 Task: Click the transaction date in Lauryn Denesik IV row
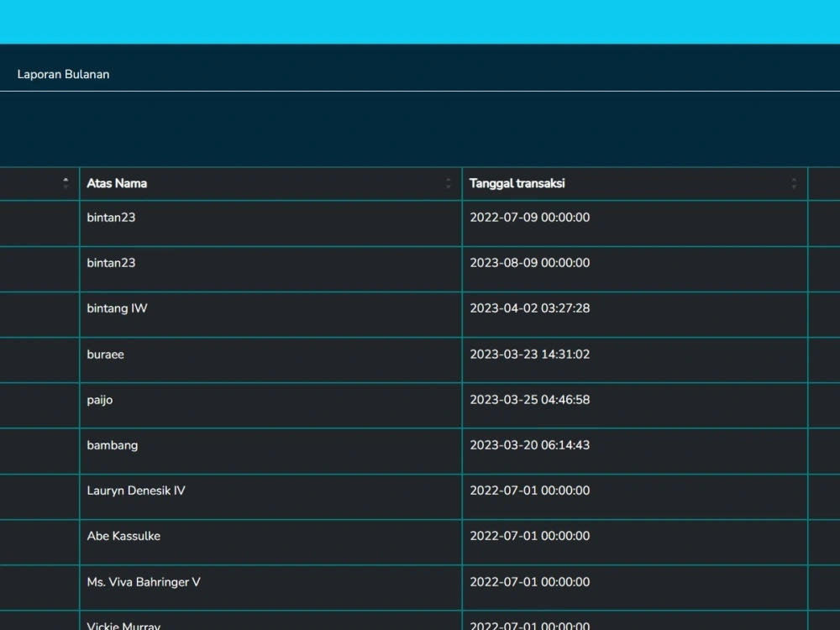530,491
